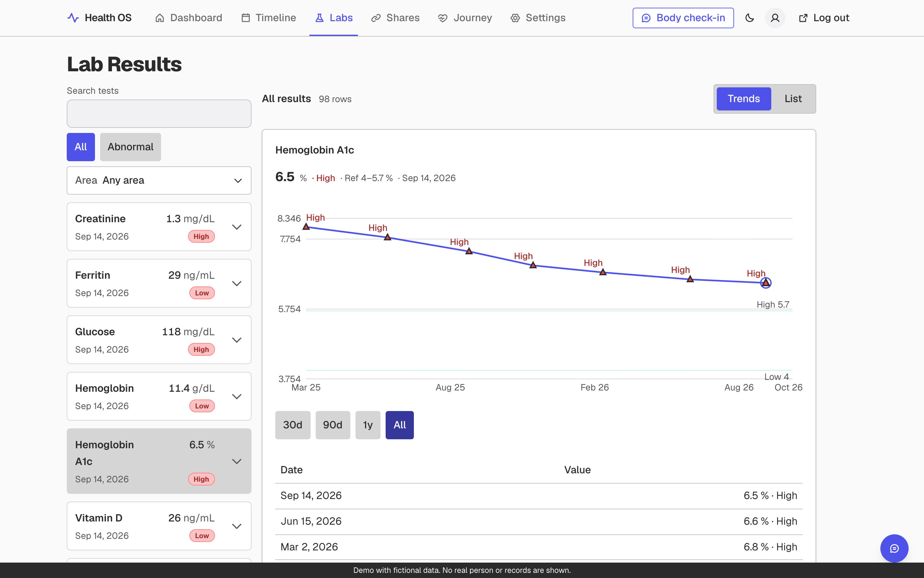Open the Timeline tab
The width and height of the screenshot is (924, 578).
269,18
